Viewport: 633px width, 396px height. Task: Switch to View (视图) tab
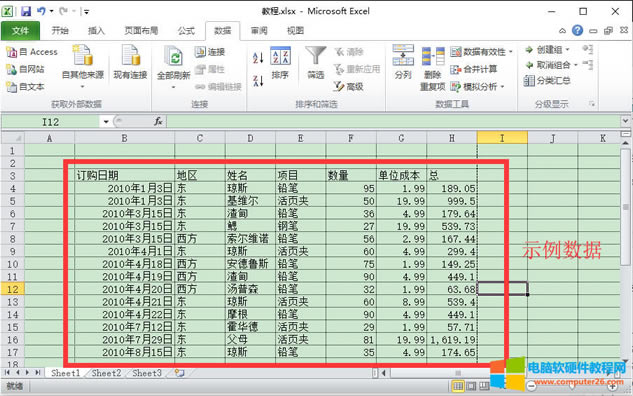295,31
